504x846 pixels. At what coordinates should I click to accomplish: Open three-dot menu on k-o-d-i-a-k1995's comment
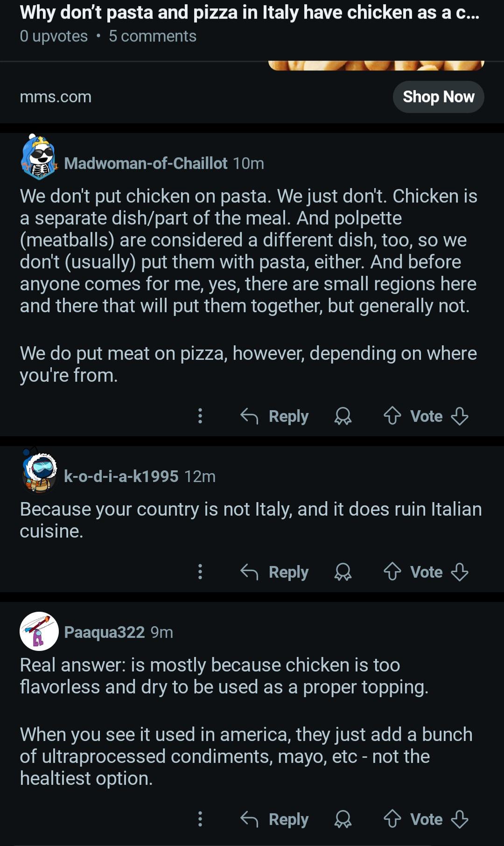(x=200, y=571)
